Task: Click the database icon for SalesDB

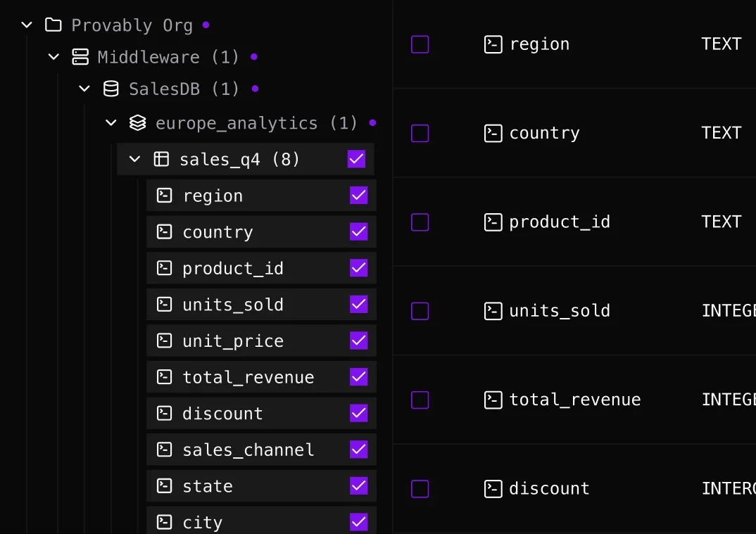Action: 110,89
